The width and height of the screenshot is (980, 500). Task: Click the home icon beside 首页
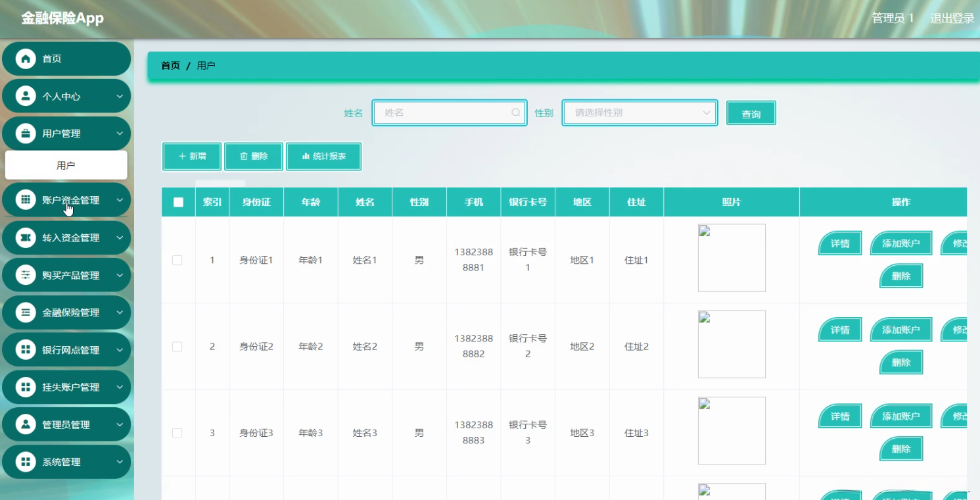pyautogui.click(x=26, y=59)
